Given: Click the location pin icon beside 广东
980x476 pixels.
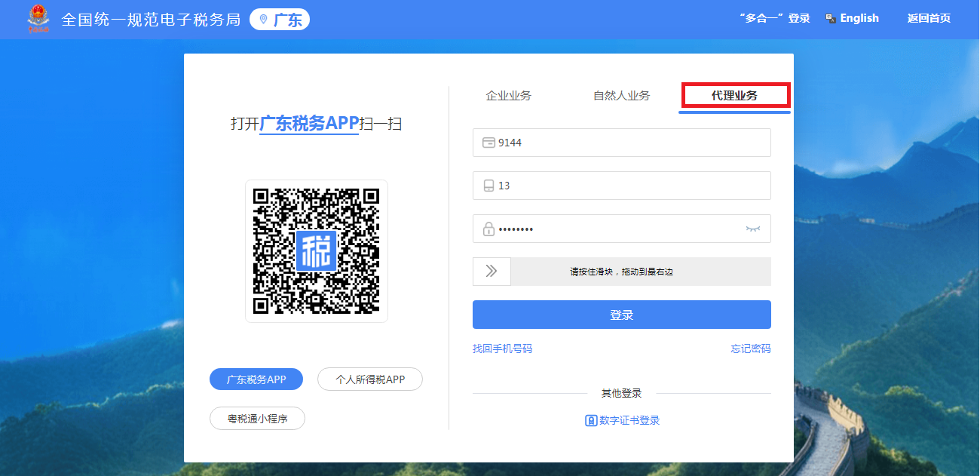Looking at the screenshot, I should pos(263,20).
